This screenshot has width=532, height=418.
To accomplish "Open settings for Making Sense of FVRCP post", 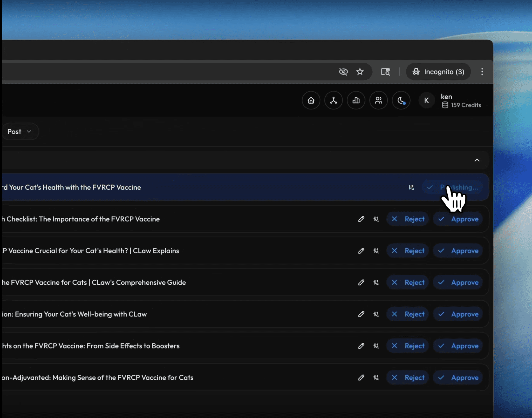I will click(376, 377).
